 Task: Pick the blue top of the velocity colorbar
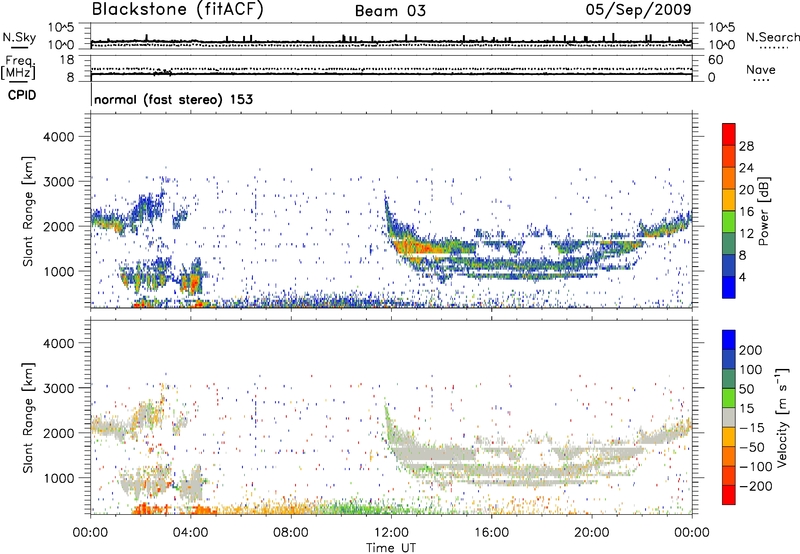[x=729, y=340]
